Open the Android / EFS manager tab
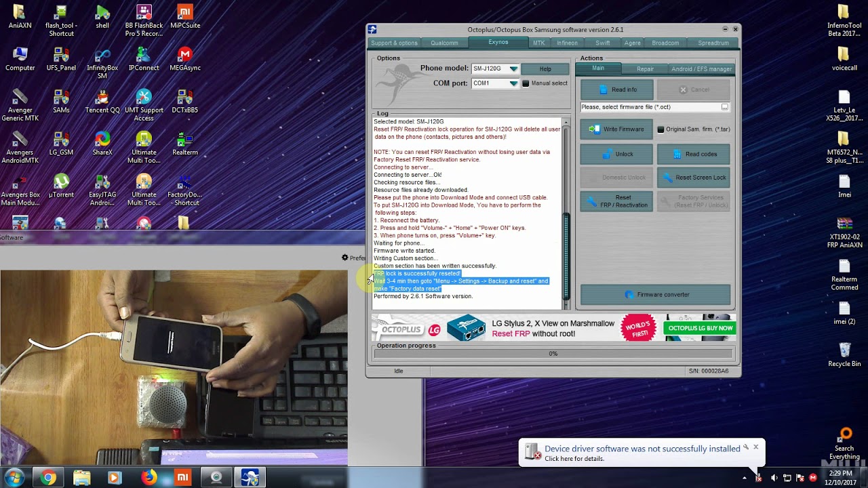Viewport: 868px width, 488px height. click(x=701, y=69)
